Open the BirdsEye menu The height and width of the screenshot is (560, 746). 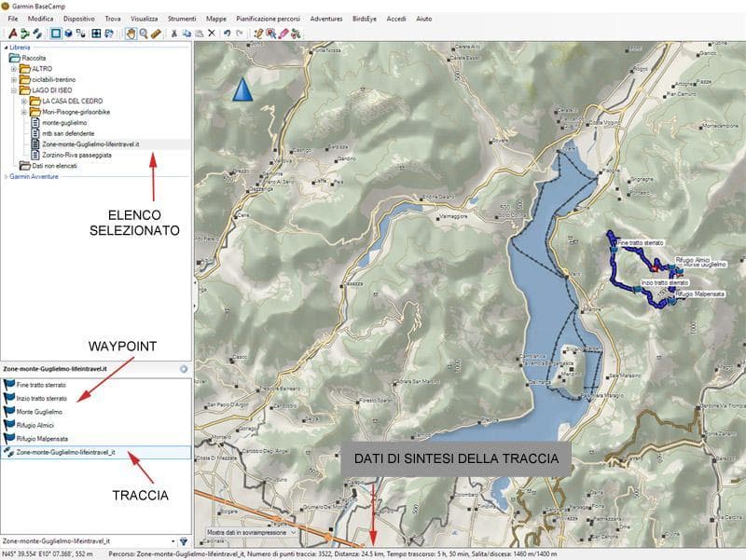365,19
